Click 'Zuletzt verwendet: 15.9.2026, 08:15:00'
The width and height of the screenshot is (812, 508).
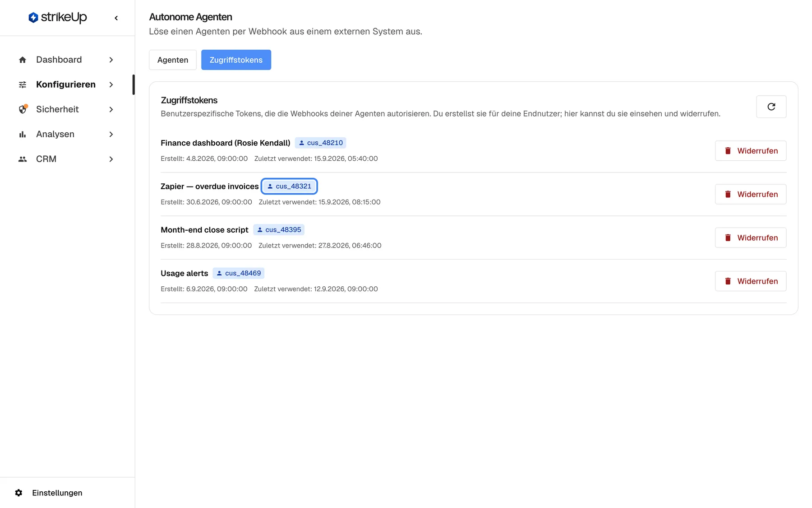tap(319, 202)
